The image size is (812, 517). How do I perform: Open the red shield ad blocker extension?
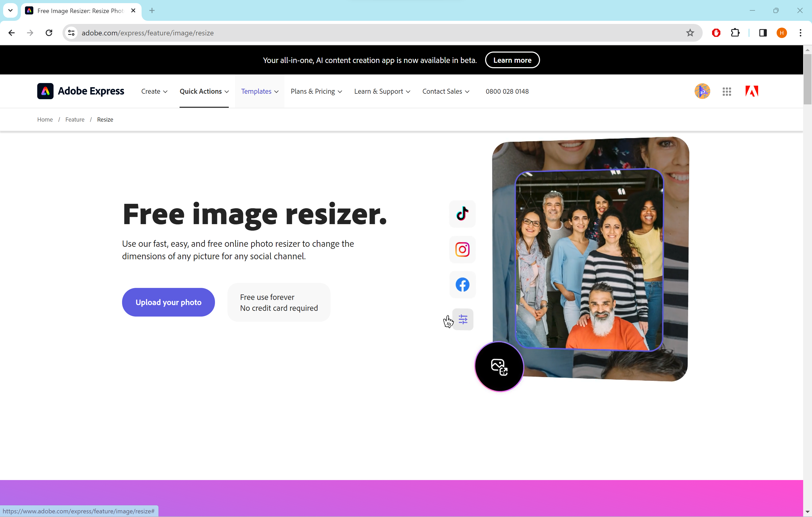click(x=716, y=33)
